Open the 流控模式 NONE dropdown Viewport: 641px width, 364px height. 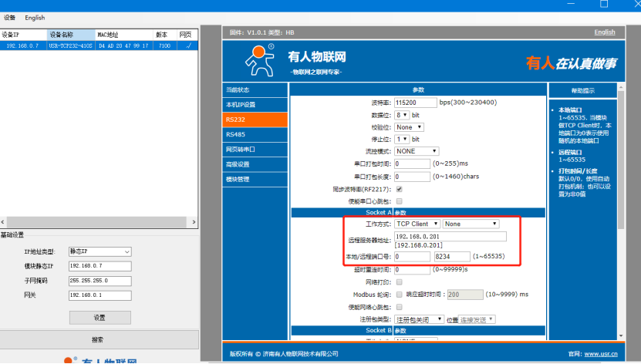click(x=417, y=151)
